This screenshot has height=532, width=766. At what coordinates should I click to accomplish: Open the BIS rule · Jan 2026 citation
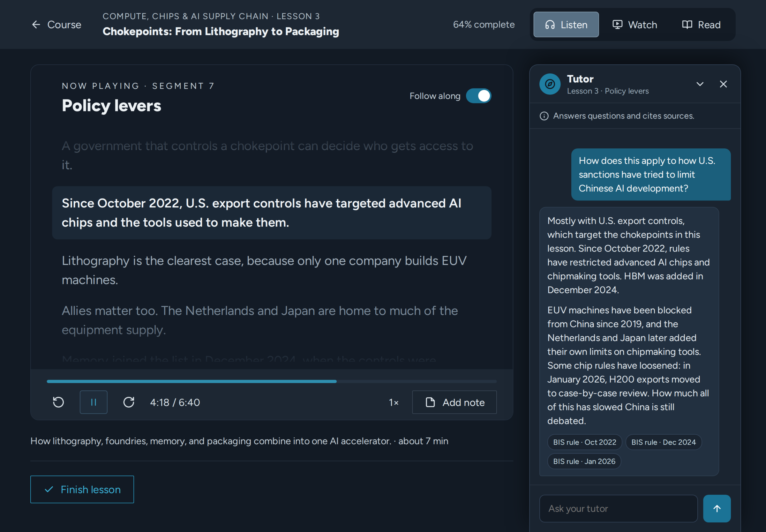point(584,461)
